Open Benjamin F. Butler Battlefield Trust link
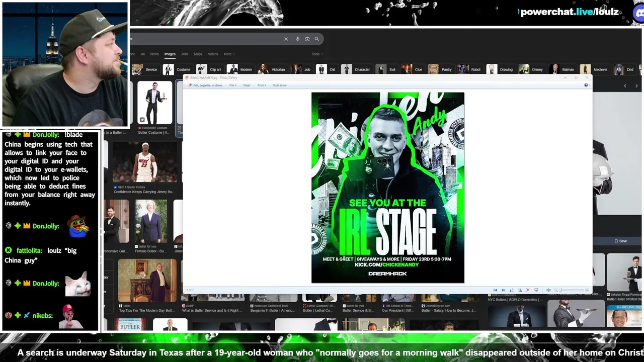Image resolution: width=644 pixels, height=362 pixels. 274,310
